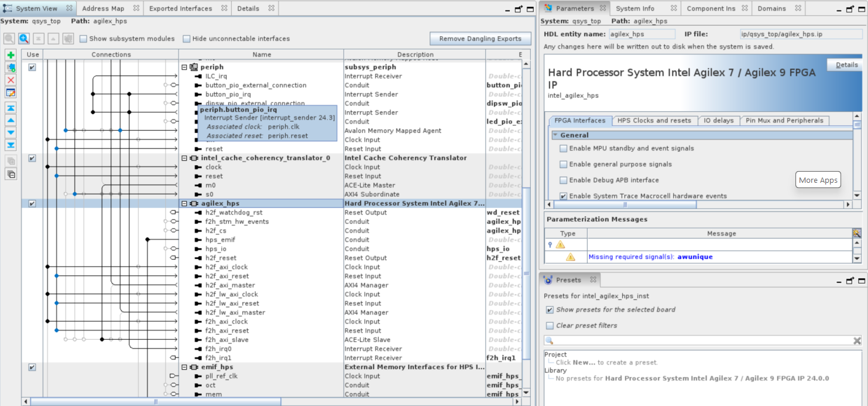868x406 pixels.
Task: Click the move down arrow icon
Action: (x=11, y=132)
